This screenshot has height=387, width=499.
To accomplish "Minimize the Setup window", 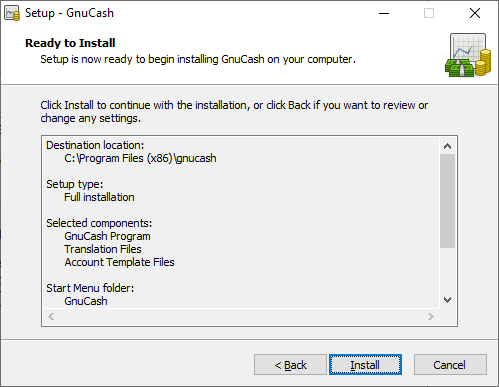I will point(384,13).
